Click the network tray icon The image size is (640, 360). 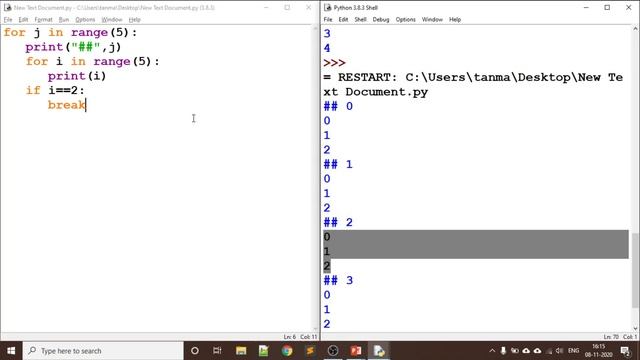pyautogui.click(x=549, y=351)
